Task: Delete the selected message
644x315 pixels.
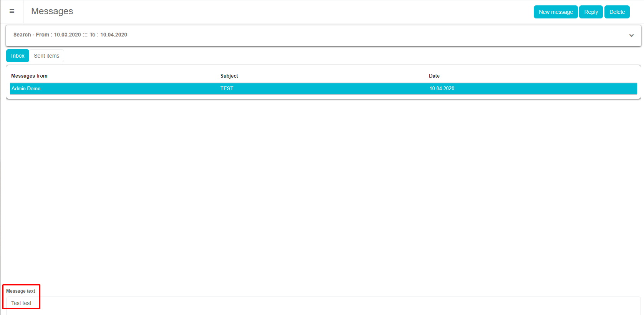Action: pos(617,12)
